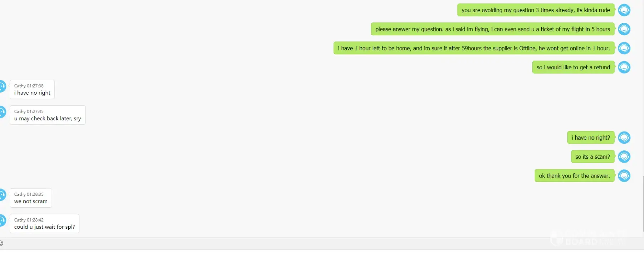Select the green 'so its a scam?' bubble

click(x=592, y=157)
